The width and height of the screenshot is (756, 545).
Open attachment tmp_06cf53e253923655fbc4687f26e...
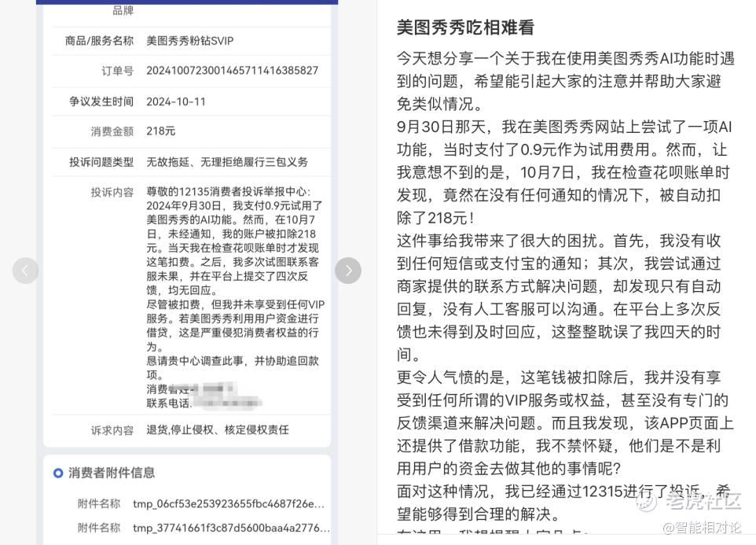pyautogui.click(x=229, y=504)
